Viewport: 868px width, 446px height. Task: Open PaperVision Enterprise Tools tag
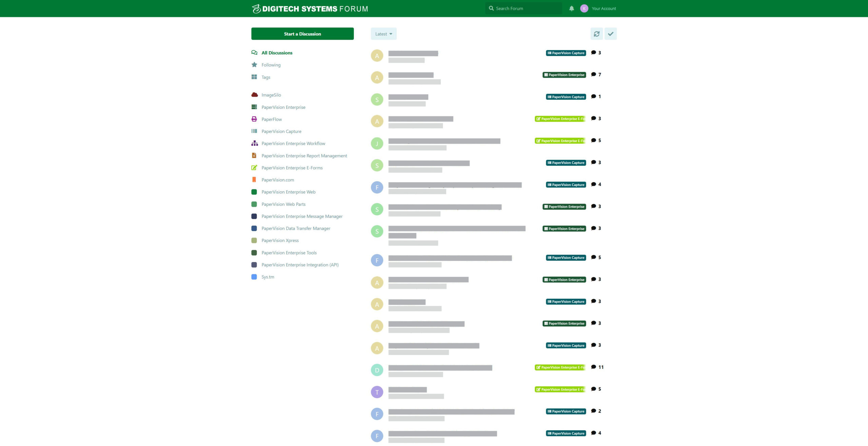tap(289, 252)
